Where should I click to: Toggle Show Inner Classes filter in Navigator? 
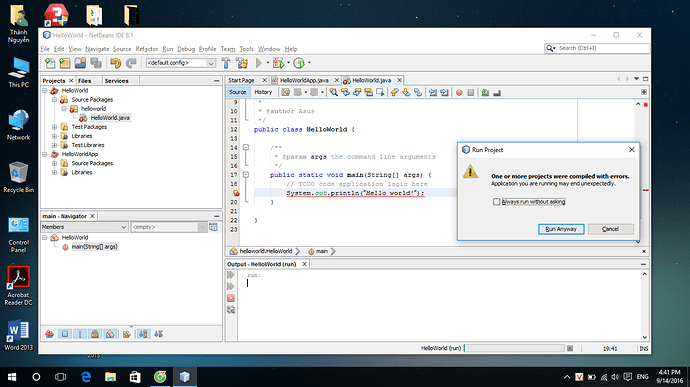click(x=110, y=334)
